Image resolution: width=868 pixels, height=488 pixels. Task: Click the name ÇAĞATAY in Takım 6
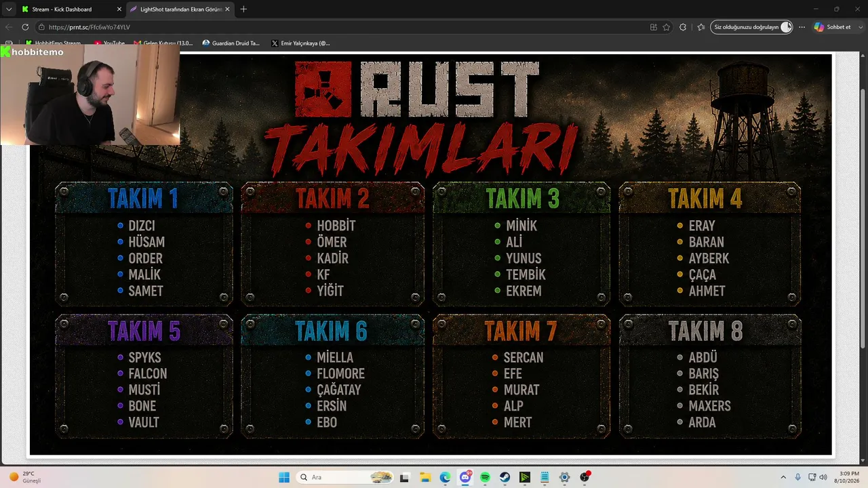tap(338, 390)
